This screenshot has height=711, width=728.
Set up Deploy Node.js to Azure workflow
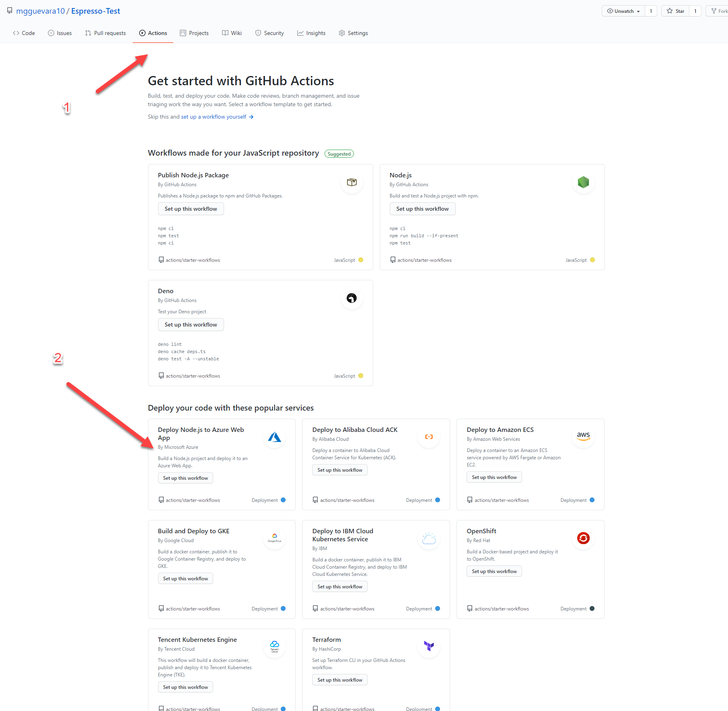(185, 478)
